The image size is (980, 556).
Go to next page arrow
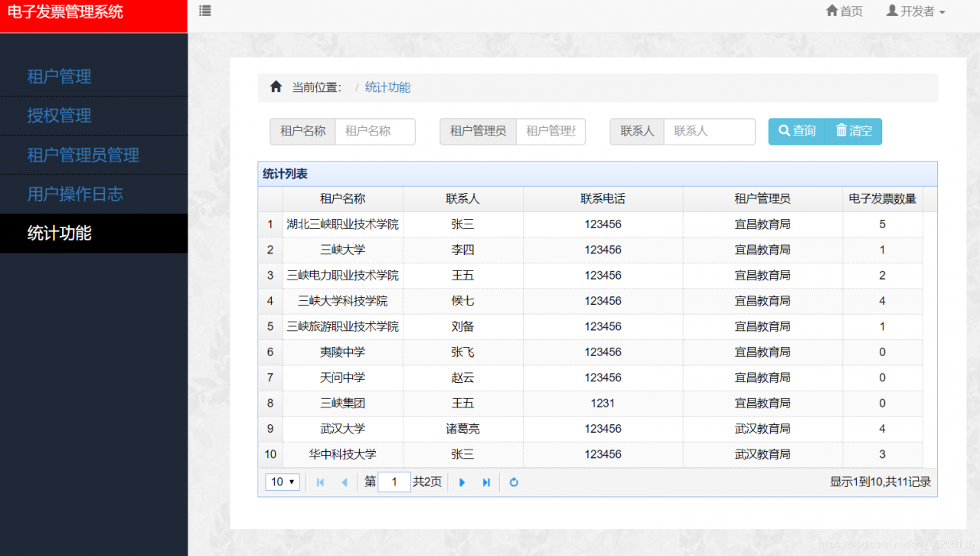(462, 482)
